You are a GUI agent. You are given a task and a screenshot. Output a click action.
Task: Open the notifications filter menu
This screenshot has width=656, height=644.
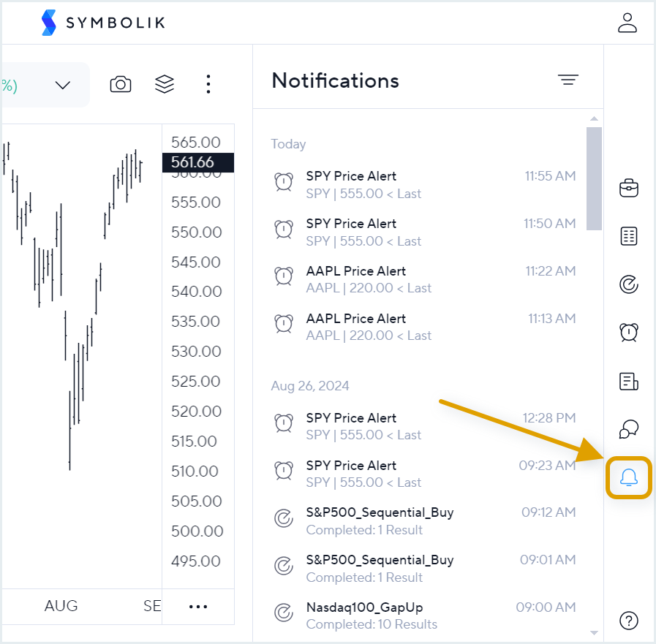(568, 80)
